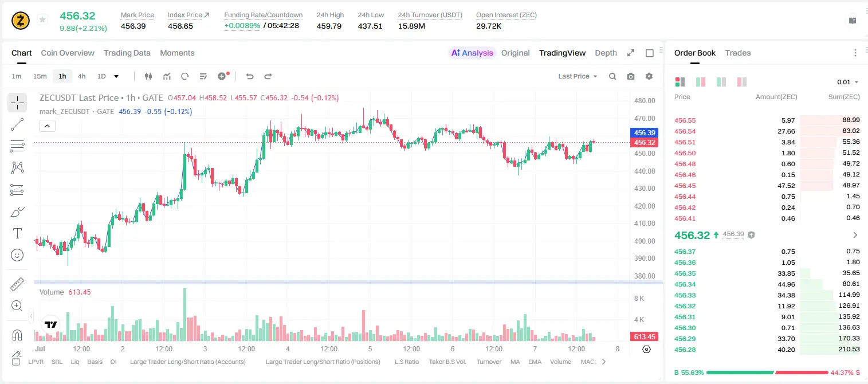This screenshot has width=868, height=384.
Task: Add ZEC to favorites with star
Action: (x=42, y=20)
